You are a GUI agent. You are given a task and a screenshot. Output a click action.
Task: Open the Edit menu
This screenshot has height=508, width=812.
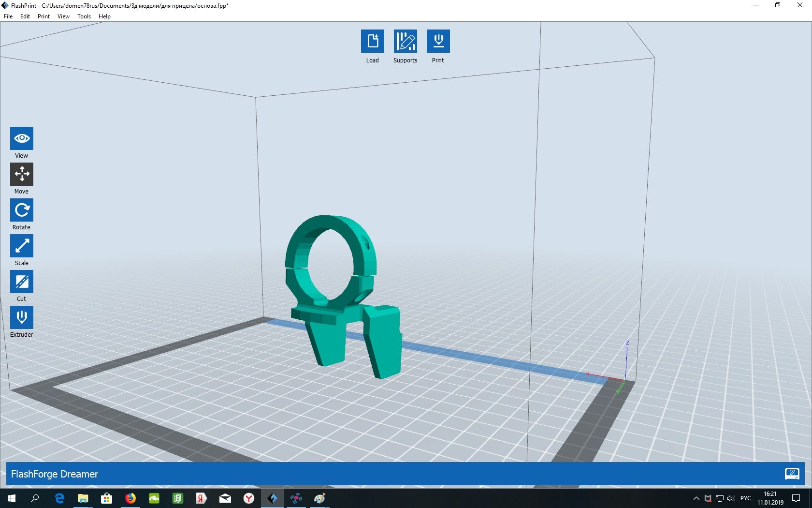(x=25, y=16)
